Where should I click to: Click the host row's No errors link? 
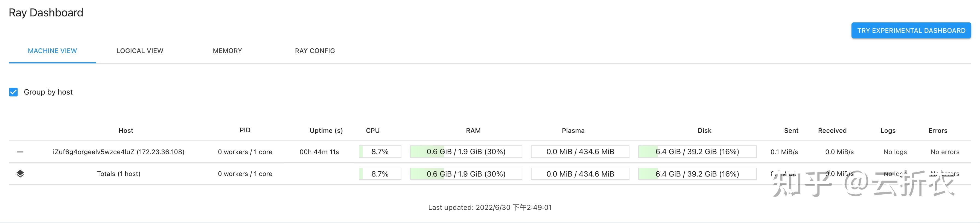coord(945,152)
